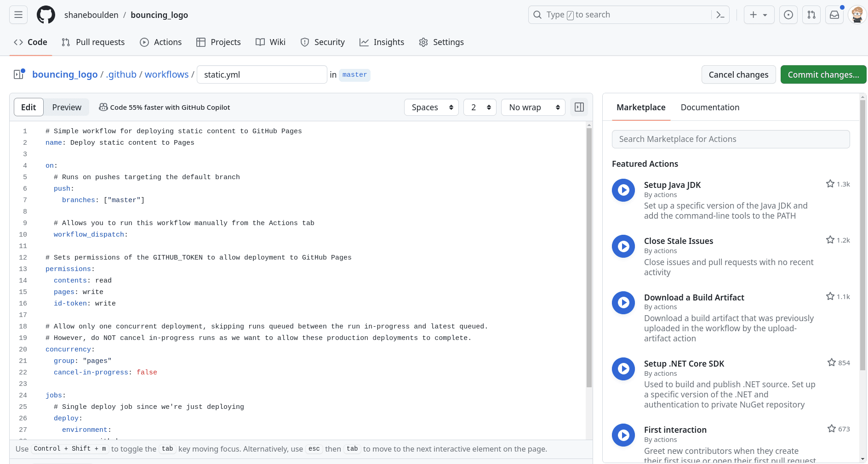This screenshot has width=868, height=464.
Task: Open the repository Settings tab
Action: (x=441, y=42)
